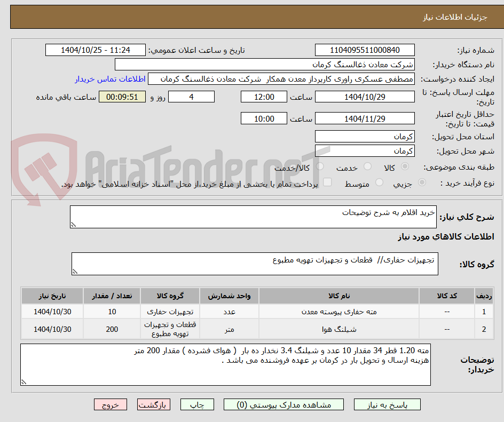Select the کالا radio button
504x422 pixels.
coord(405,166)
